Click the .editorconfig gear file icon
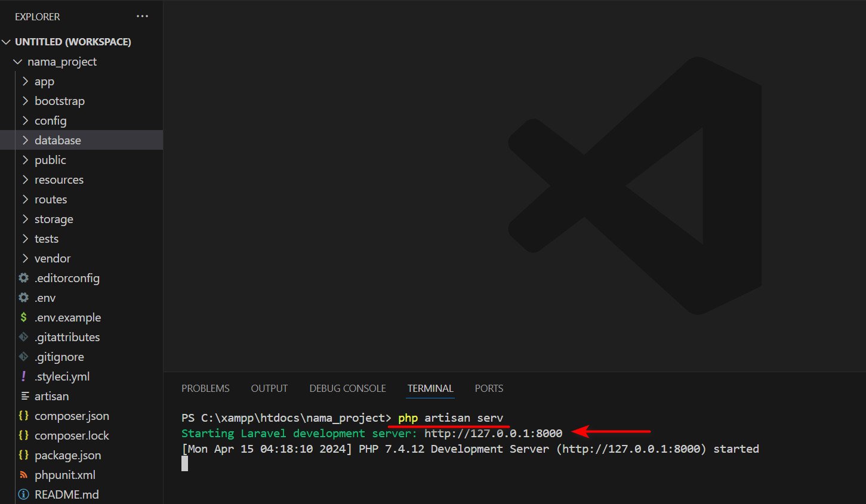The image size is (866, 504). (x=24, y=277)
